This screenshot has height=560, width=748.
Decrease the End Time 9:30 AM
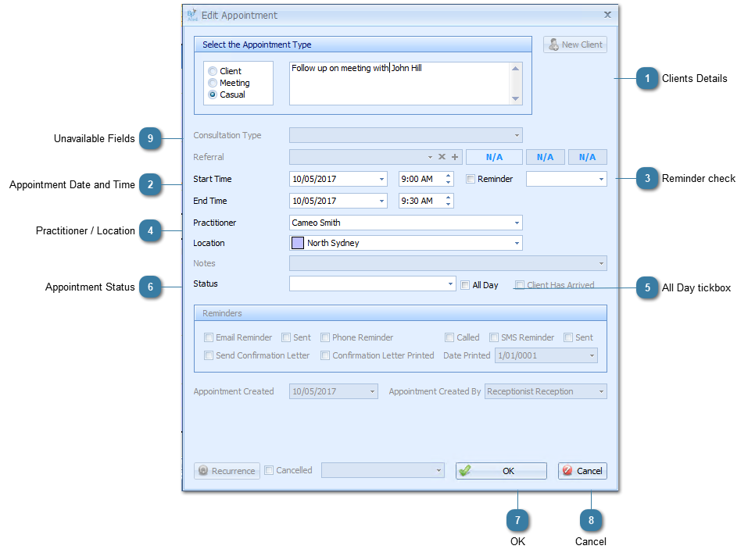click(448, 205)
